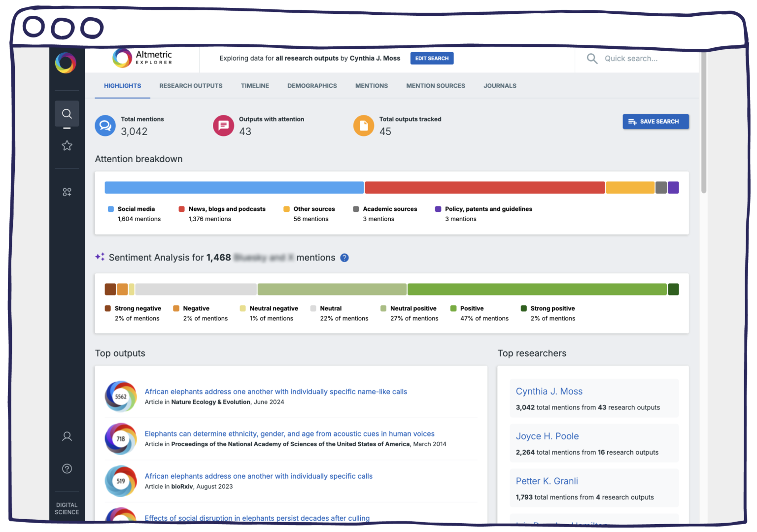The height and width of the screenshot is (532, 757).
Task: Open the Mention Sources tab
Action: (436, 86)
